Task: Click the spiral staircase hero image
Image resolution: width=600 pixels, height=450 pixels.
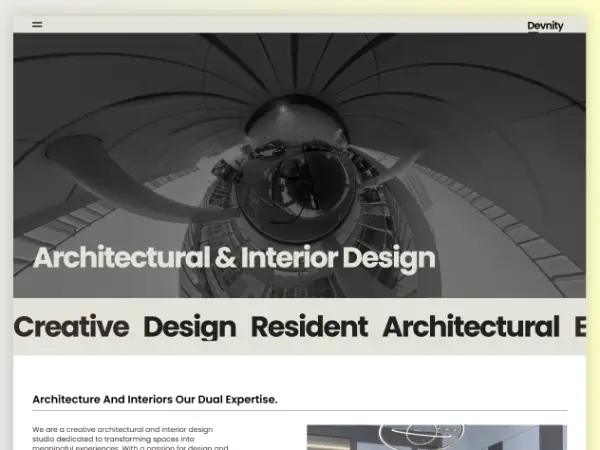Action: [x=299, y=165]
